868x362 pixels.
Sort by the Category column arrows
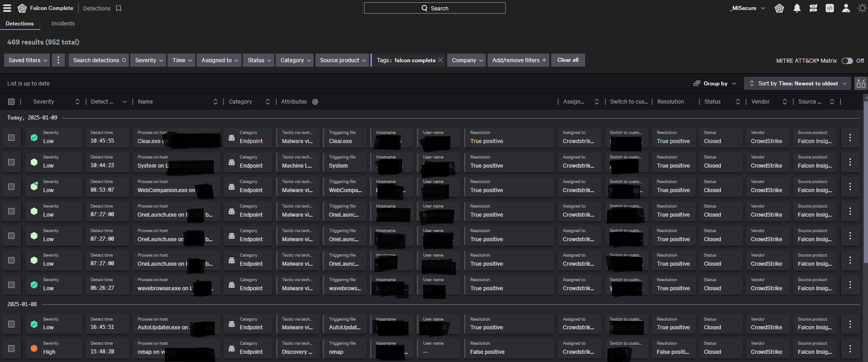pyautogui.click(x=267, y=102)
